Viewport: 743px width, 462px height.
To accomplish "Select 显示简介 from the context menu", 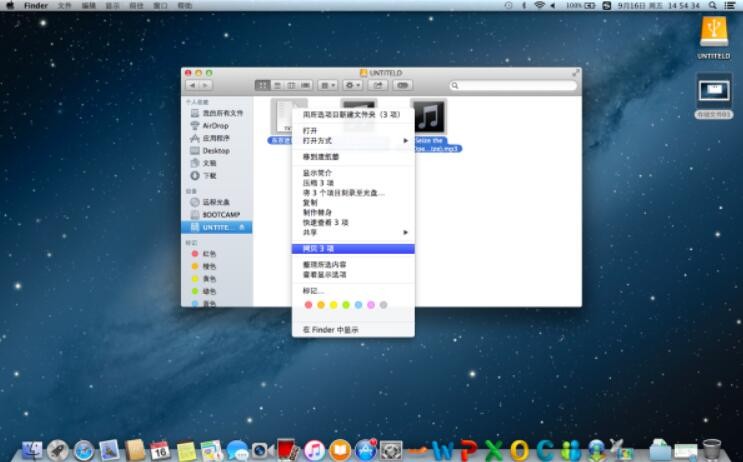I will coord(318,173).
